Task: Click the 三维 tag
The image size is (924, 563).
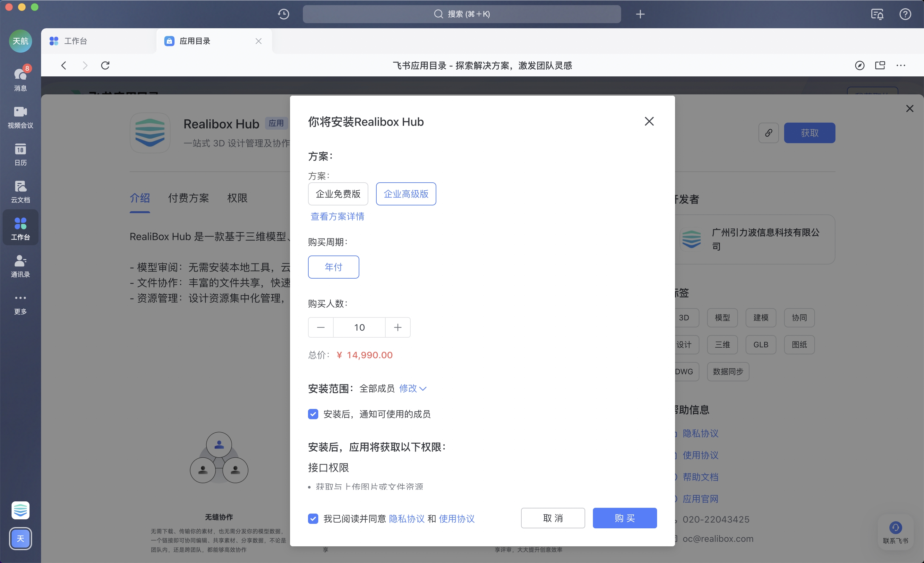Action: pyautogui.click(x=722, y=345)
